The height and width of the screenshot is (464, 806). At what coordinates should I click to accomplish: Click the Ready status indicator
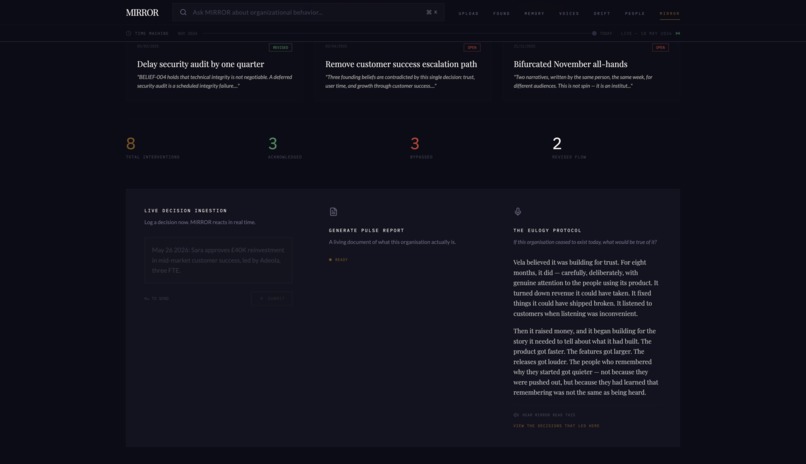pos(338,260)
